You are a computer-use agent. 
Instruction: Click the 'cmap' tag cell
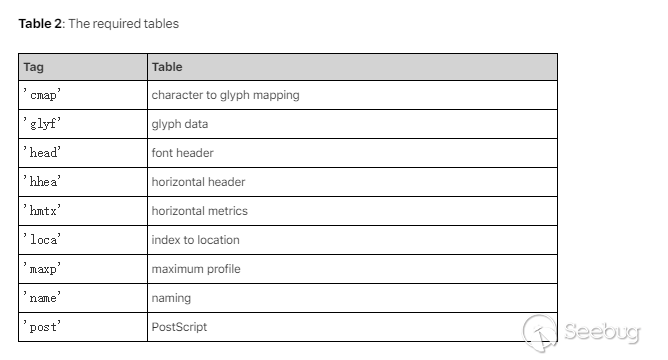point(83,95)
